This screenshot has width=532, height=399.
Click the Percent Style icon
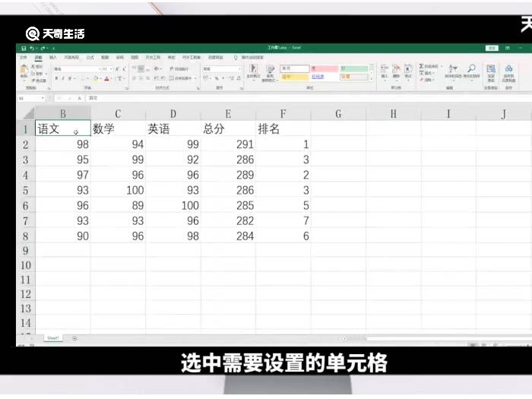tap(217, 78)
